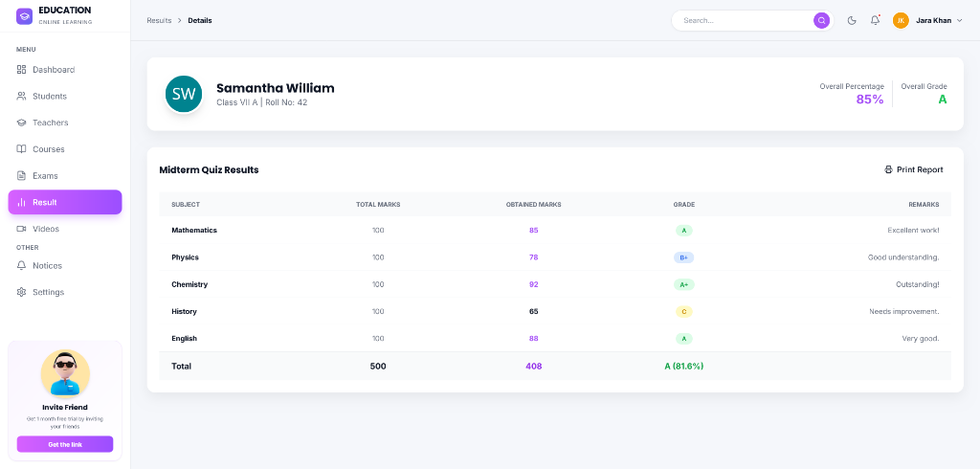Go to Videos in the sidebar

point(45,229)
